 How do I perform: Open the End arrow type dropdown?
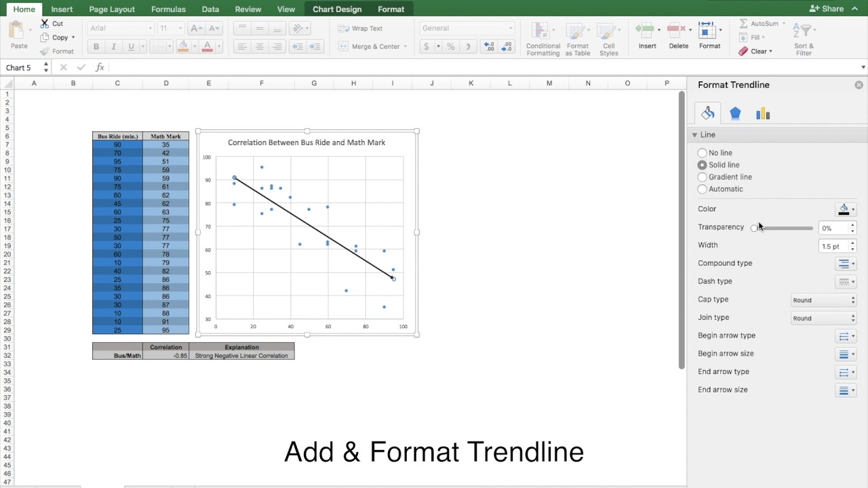point(846,372)
